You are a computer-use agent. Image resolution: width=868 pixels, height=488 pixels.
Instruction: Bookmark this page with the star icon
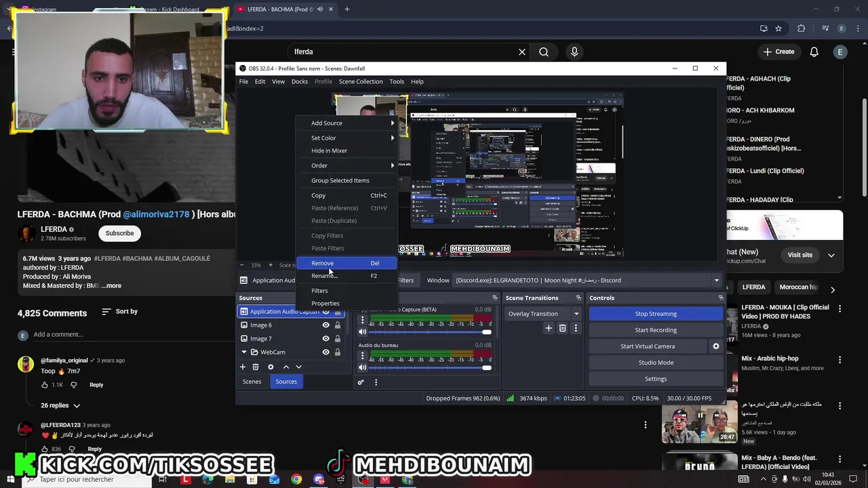coord(778,28)
